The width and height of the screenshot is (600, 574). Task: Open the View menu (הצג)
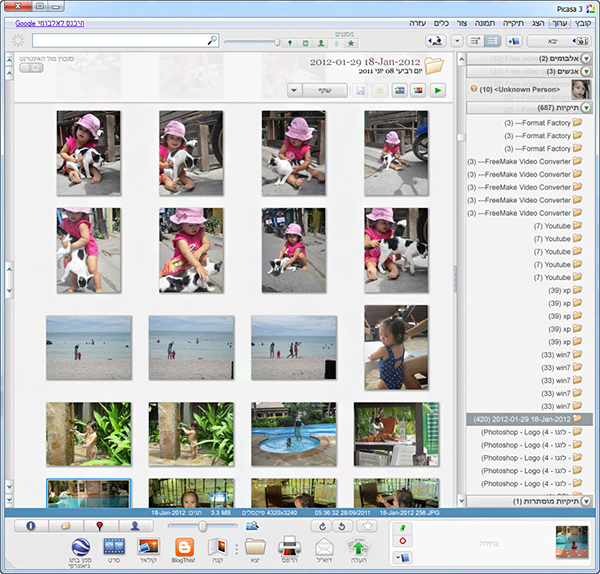[x=538, y=23]
